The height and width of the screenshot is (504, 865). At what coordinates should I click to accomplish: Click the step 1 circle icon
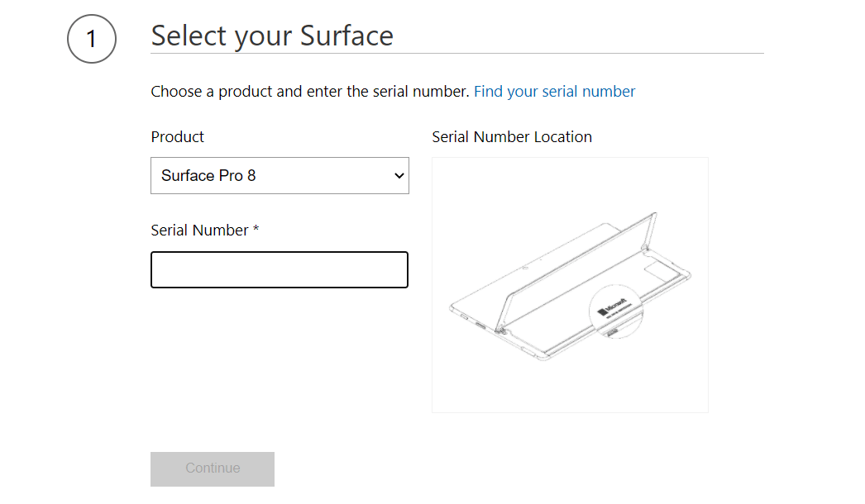92,39
